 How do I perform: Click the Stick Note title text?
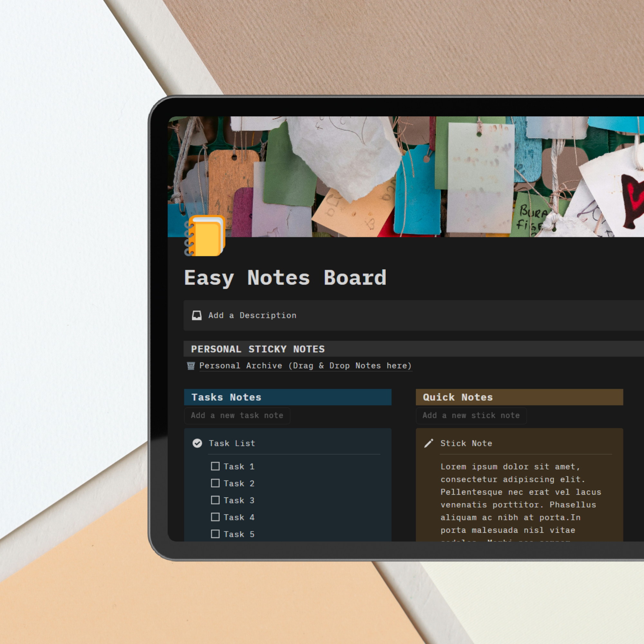(466, 443)
